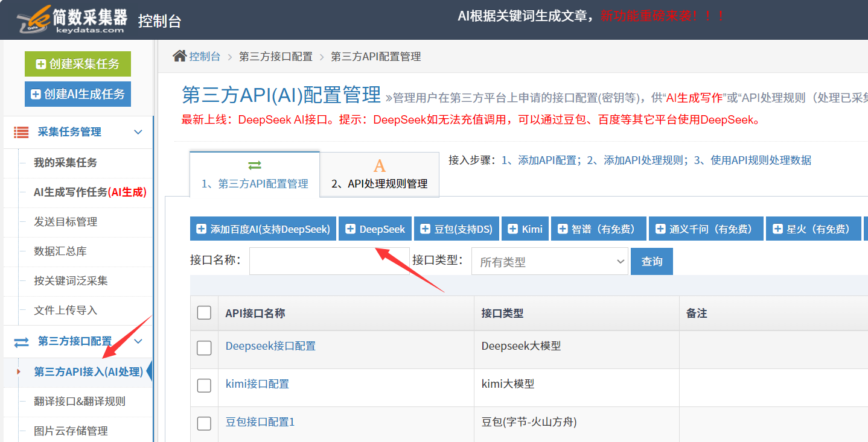Click the 控制台 breadcrumb link

coord(205,57)
